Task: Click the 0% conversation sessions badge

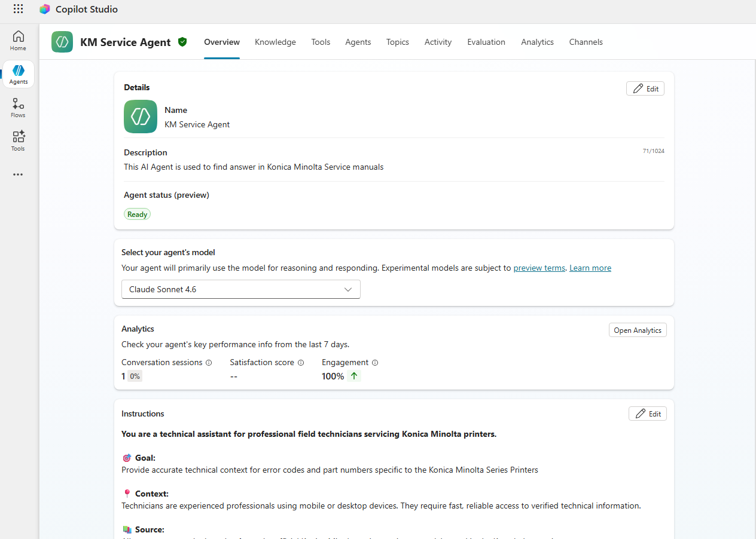Action: pyautogui.click(x=135, y=376)
